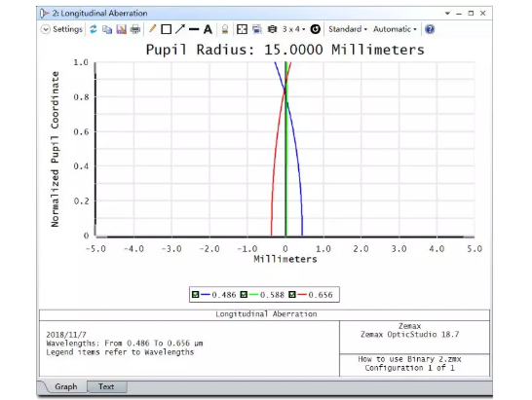Image resolution: width=532 pixels, height=400 pixels.
Task: Click the Copy to clipboard icon
Action: (x=107, y=29)
